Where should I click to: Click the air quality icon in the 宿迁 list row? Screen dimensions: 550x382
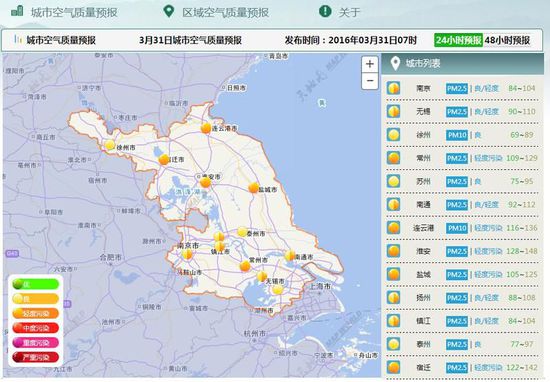[394, 367]
